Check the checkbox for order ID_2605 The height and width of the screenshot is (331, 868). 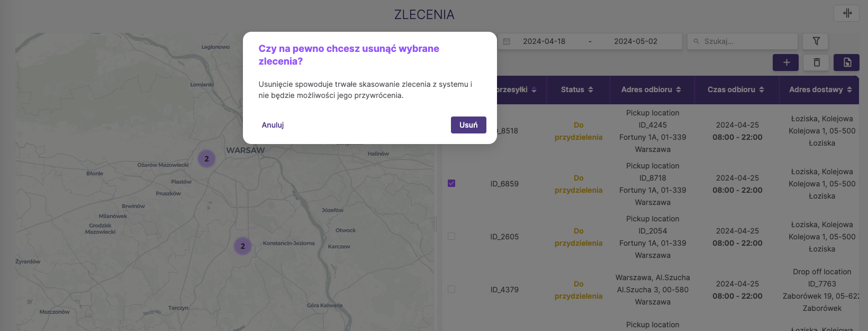tap(451, 236)
